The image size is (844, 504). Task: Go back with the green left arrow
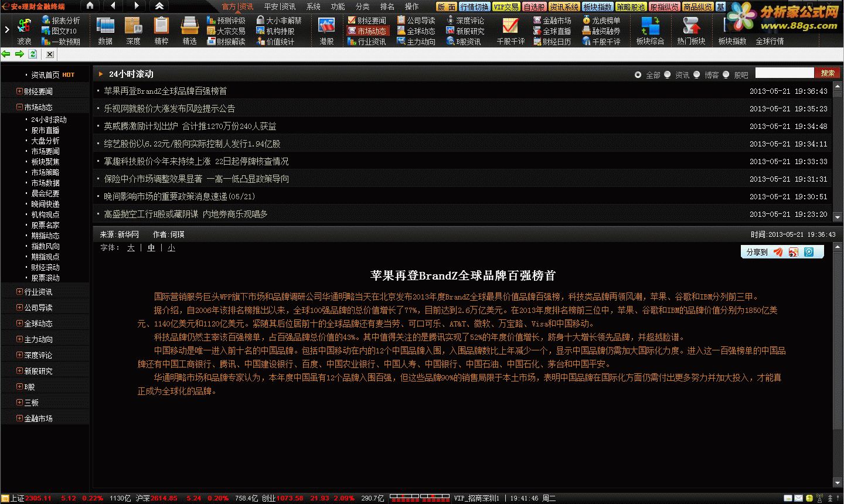tap(6, 54)
